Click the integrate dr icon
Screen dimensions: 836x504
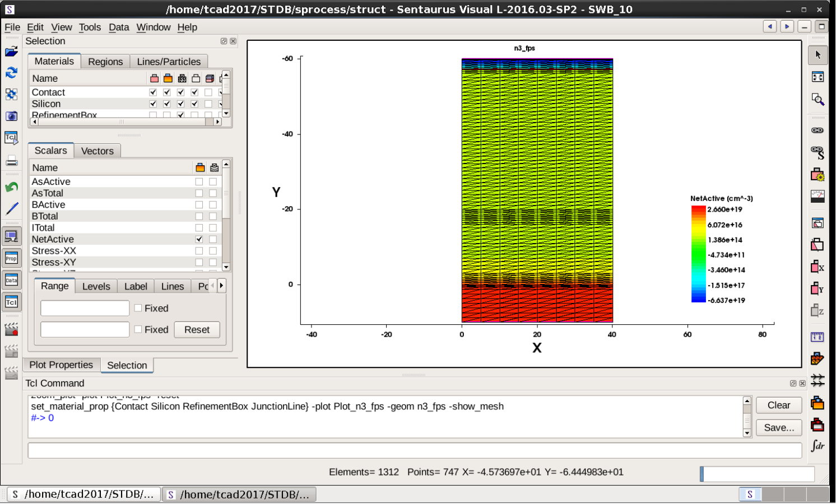tap(818, 446)
